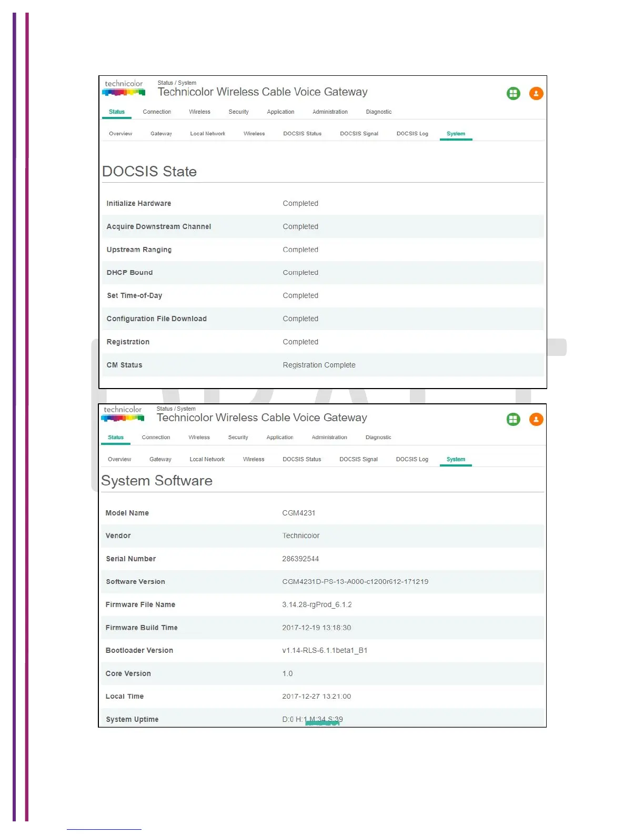The height and width of the screenshot is (834, 644).
Task: Open the Connection tab in the System Software screenshot
Action: [x=156, y=438]
